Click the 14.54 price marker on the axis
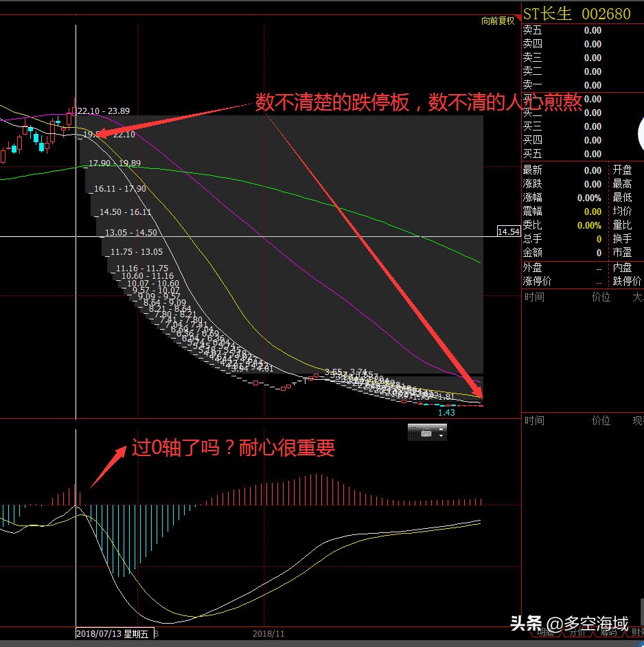644x647 pixels. (x=509, y=232)
